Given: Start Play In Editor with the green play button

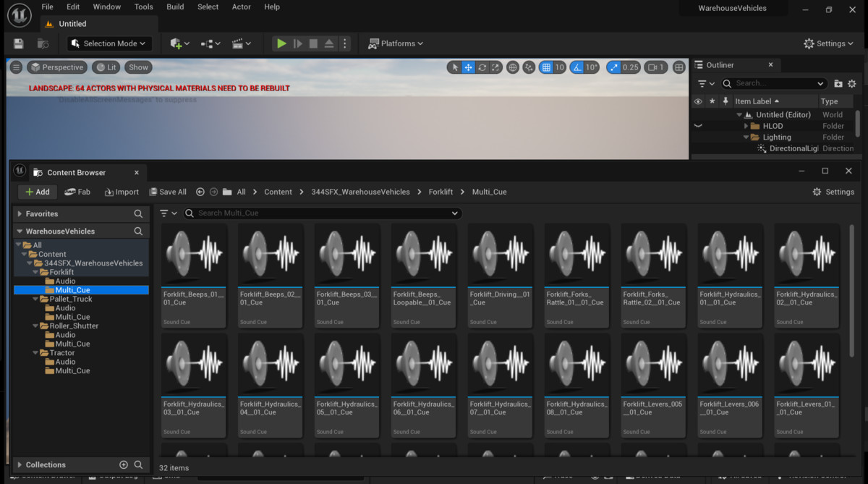Looking at the screenshot, I should tap(281, 43).
